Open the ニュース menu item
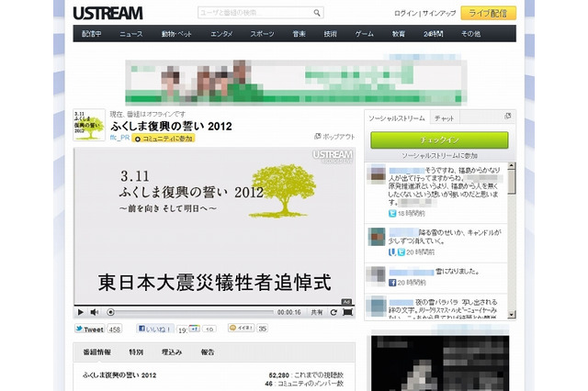 131,34
